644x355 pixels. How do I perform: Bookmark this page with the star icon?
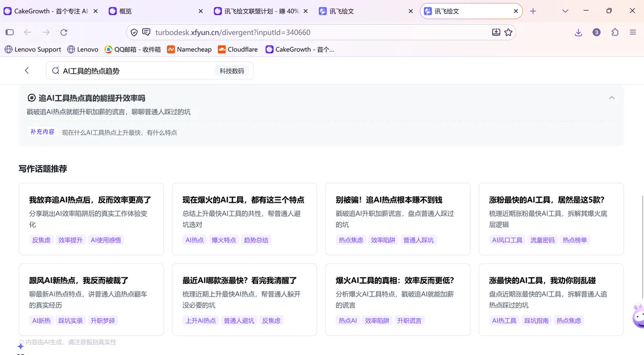coord(508,32)
